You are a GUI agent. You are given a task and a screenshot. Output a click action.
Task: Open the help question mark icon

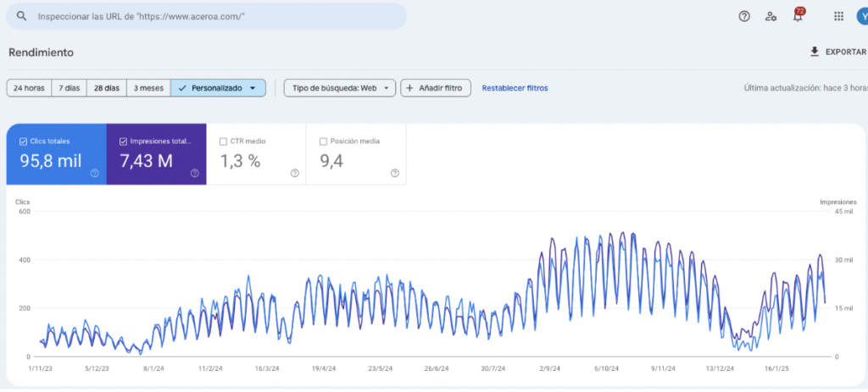(744, 16)
